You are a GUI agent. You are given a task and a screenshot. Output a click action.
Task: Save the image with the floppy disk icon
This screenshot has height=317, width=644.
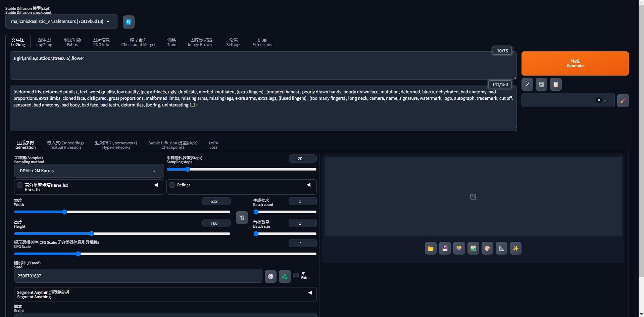click(445, 248)
